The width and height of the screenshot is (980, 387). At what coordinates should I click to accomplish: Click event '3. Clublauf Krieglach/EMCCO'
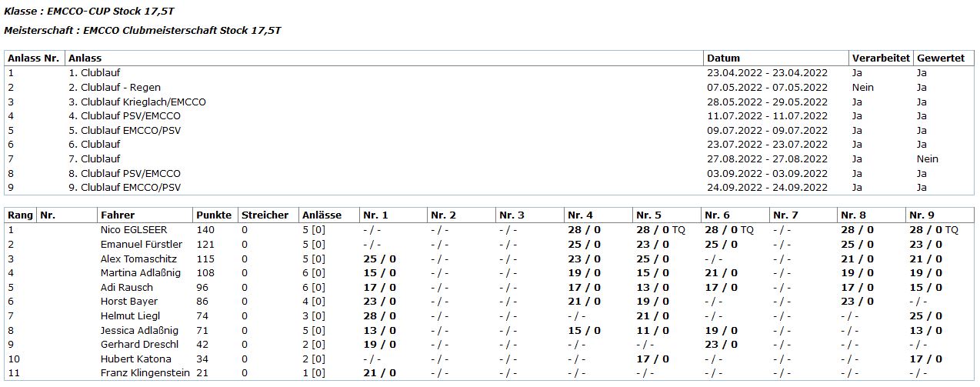tap(137, 102)
